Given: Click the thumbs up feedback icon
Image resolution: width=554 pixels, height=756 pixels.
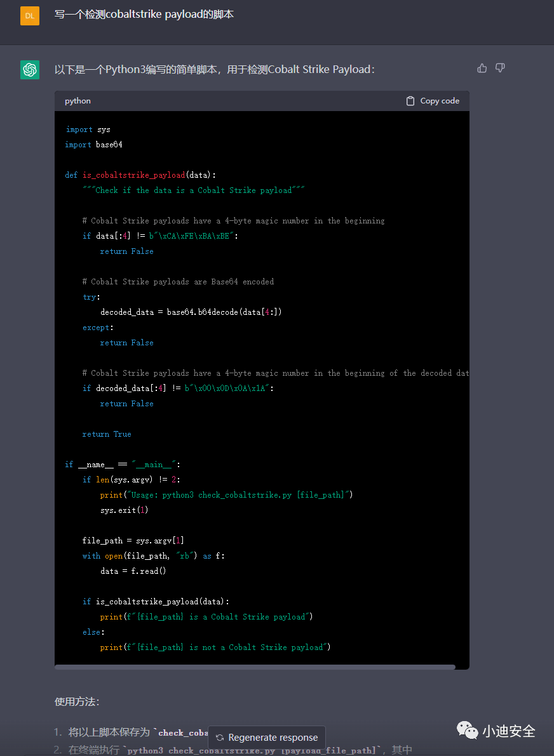Looking at the screenshot, I should (482, 68).
